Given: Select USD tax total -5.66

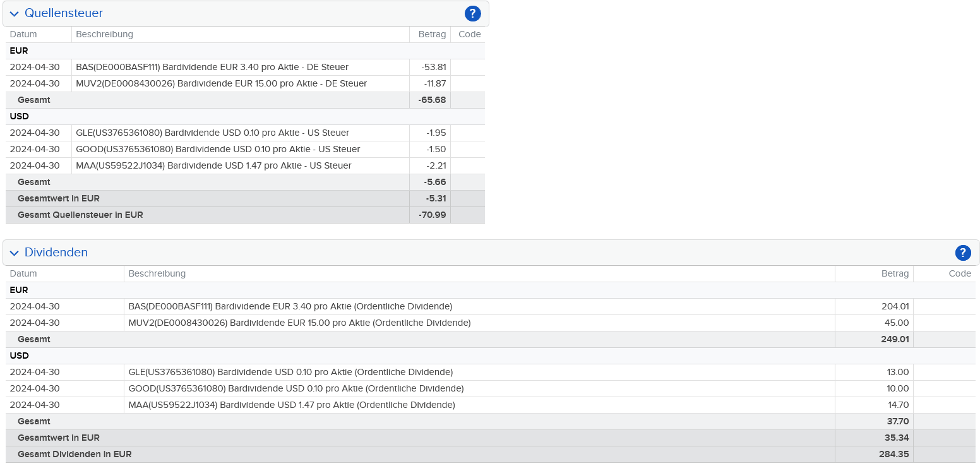Looking at the screenshot, I should [x=436, y=182].
